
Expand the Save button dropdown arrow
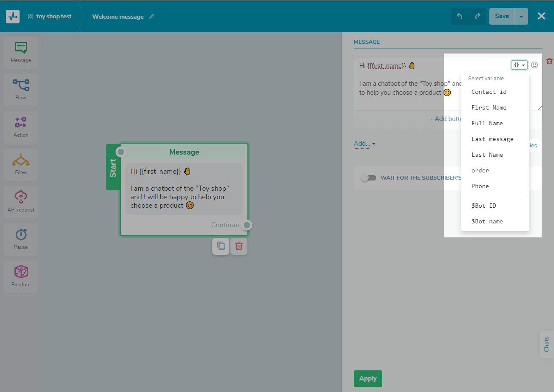click(x=521, y=17)
